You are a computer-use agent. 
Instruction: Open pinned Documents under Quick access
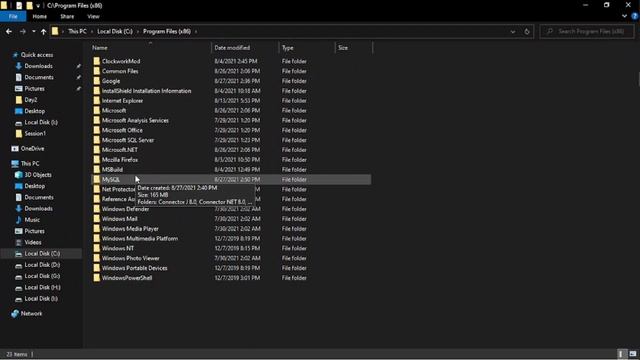click(39, 77)
